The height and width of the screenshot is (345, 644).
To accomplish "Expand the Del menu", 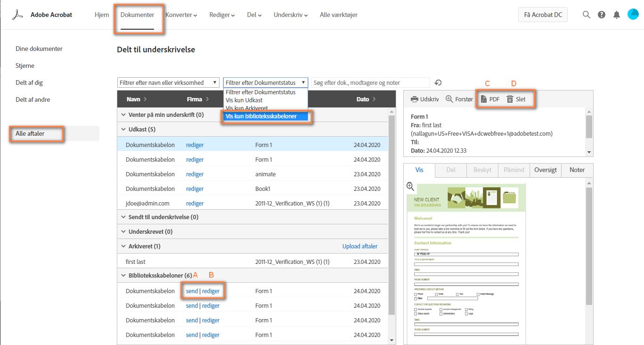I will pos(254,15).
